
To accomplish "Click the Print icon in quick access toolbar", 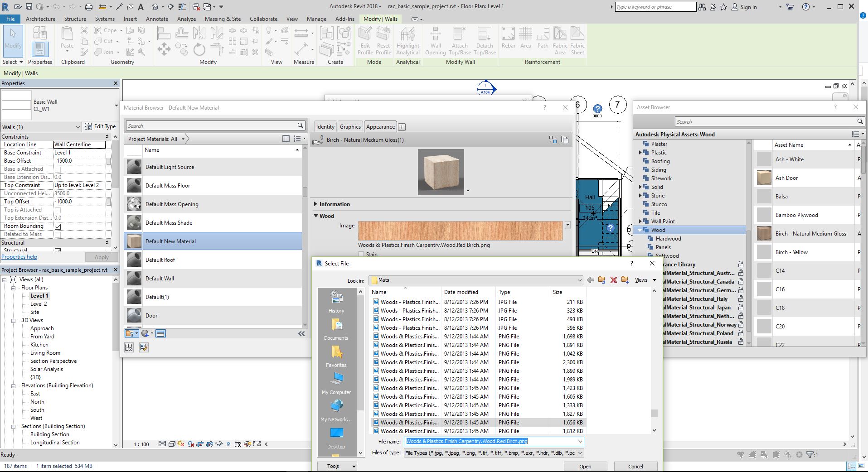I will pyautogui.click(x=89, y=7).
